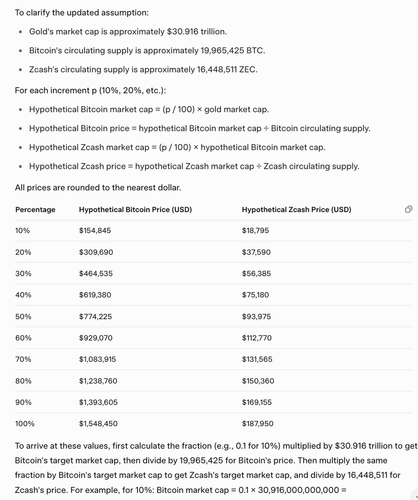Image resolution: width=418 pixels, height=500 pixels.
Task: Click the Gold's market cap bullet text
Action: pos(128,32)
